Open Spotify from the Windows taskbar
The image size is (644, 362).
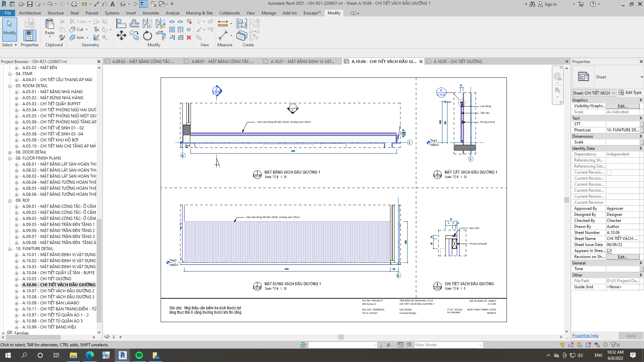click(x=139, y=355)
